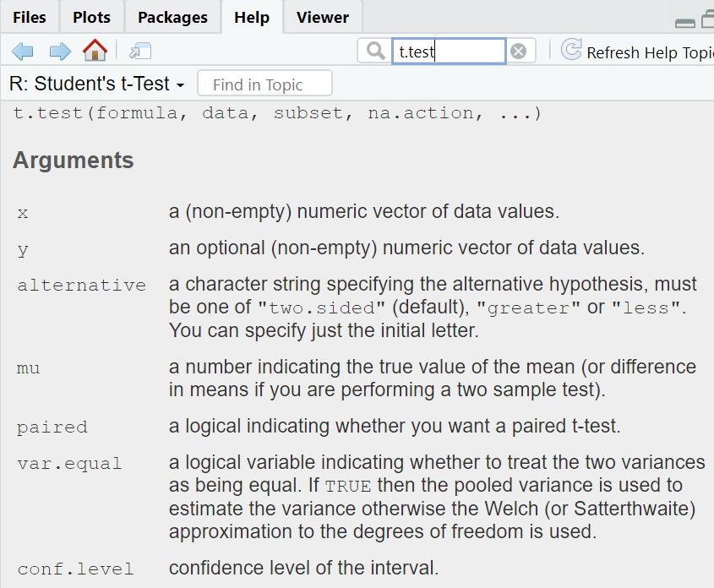
Task: Select the Help tab
Action: tap(252, 17)
